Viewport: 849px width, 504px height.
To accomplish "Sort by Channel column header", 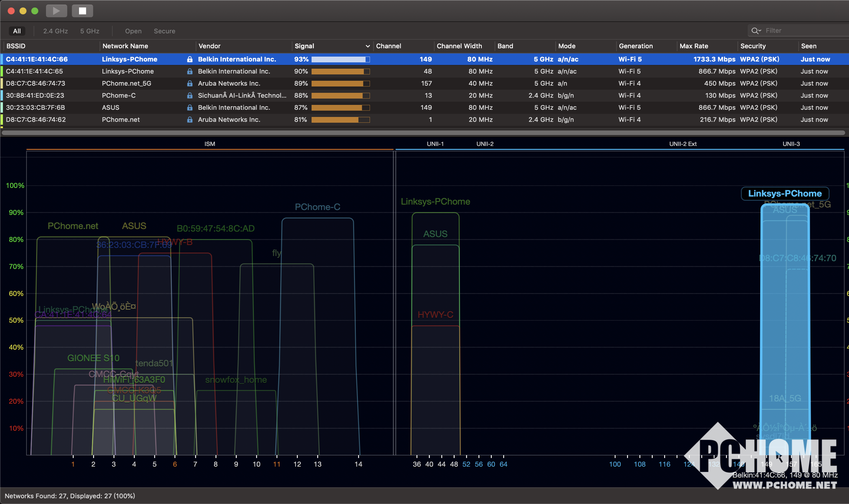I will click(x=404, y=46).
